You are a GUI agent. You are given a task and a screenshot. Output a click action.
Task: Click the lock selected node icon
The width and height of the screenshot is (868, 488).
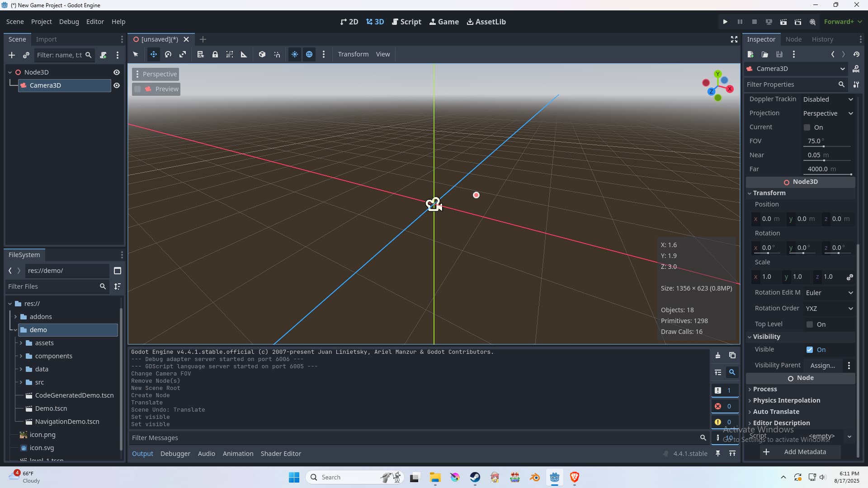point(215,54)
